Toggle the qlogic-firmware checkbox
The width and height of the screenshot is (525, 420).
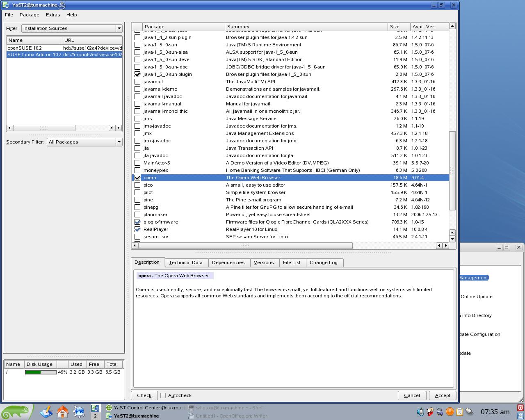[x=137, y=222]
